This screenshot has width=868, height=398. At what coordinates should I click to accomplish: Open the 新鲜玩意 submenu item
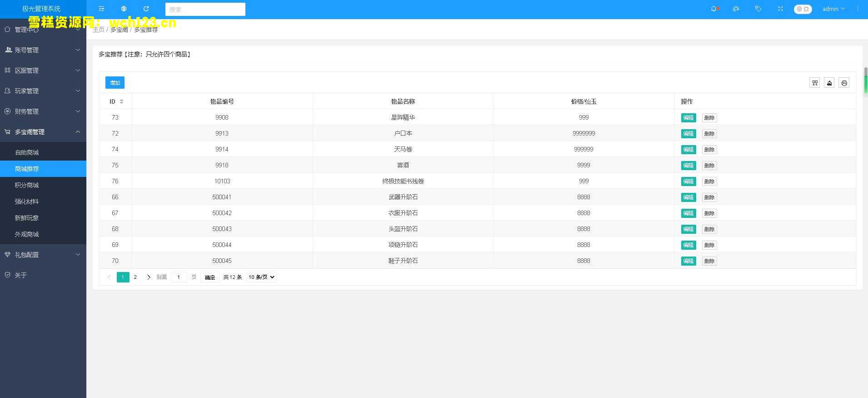tap(43, 218)
